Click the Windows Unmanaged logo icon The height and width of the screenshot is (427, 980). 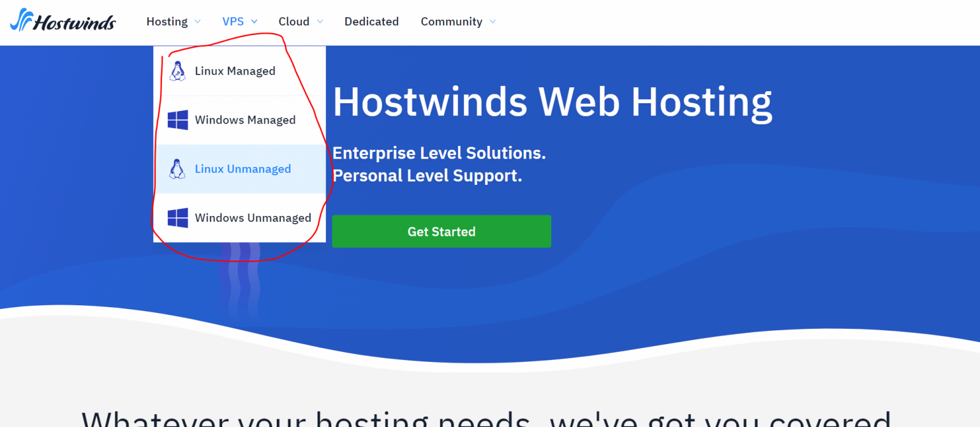click(178, 218)
